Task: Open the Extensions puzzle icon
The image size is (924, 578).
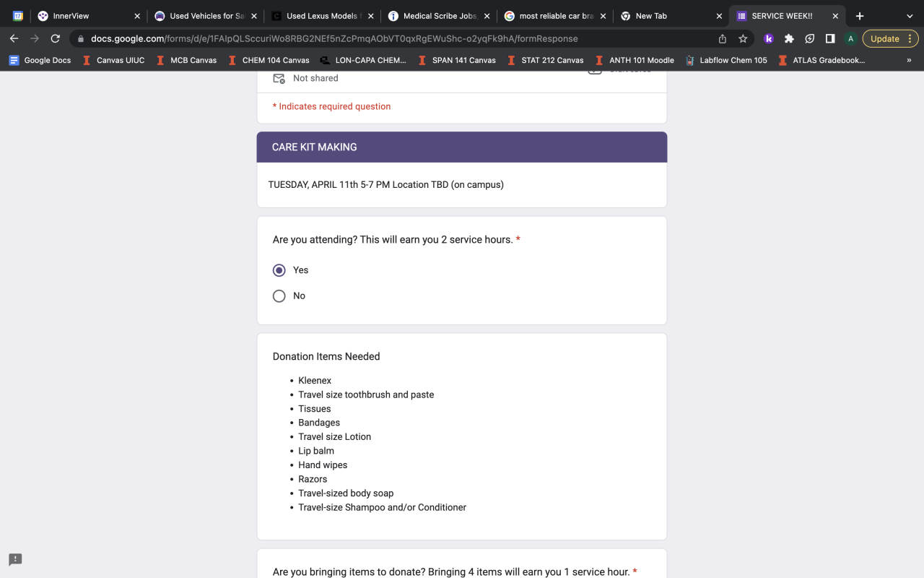Action: pyautogui.click(x=789, y=39)
